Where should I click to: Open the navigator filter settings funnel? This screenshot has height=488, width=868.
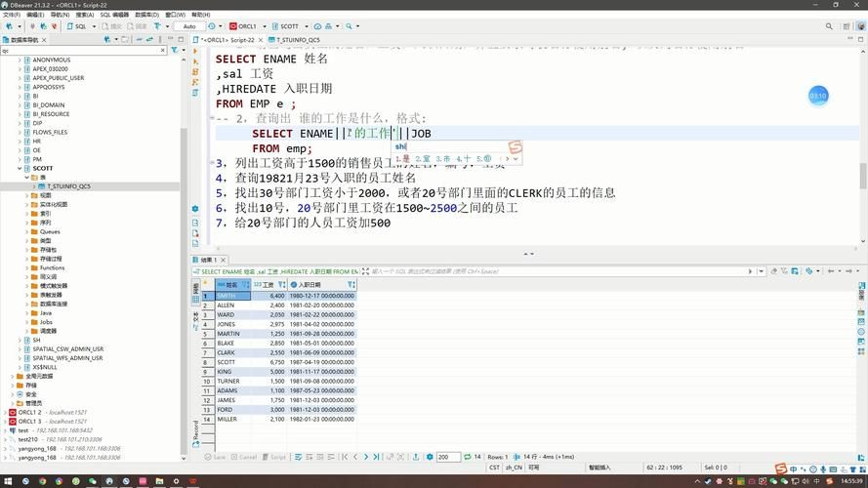[x=175, y=51]
